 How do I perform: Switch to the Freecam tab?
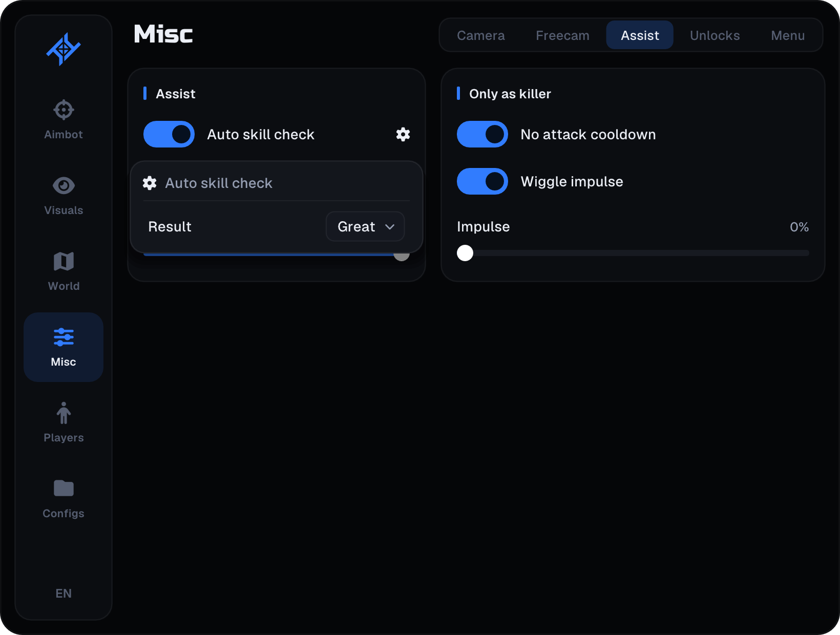click(x=562, y=35)
